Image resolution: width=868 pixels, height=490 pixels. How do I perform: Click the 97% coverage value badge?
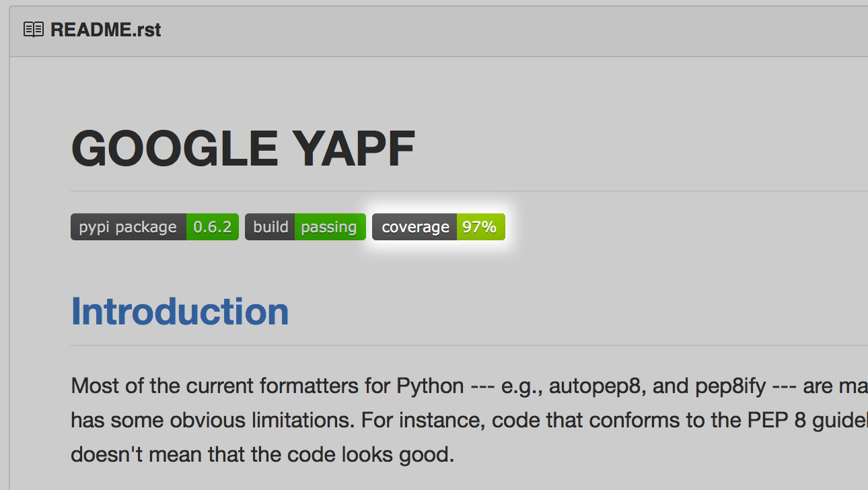click(480, 227)
